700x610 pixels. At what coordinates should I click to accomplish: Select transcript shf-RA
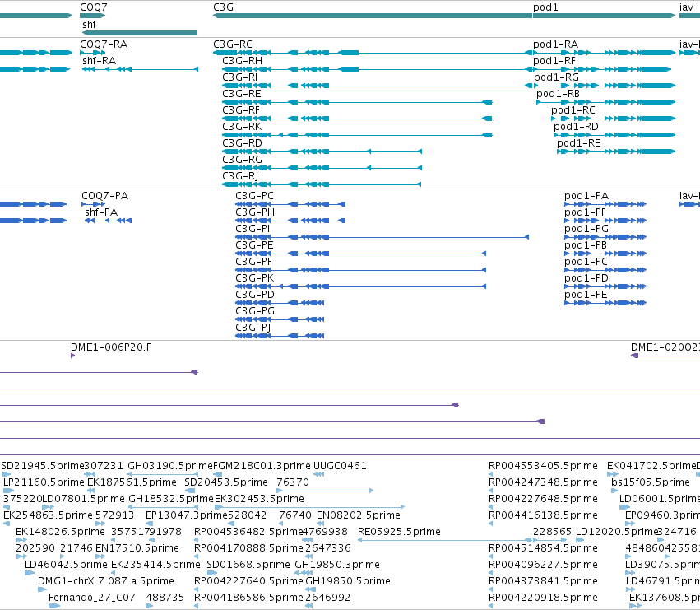click(99, 61)
